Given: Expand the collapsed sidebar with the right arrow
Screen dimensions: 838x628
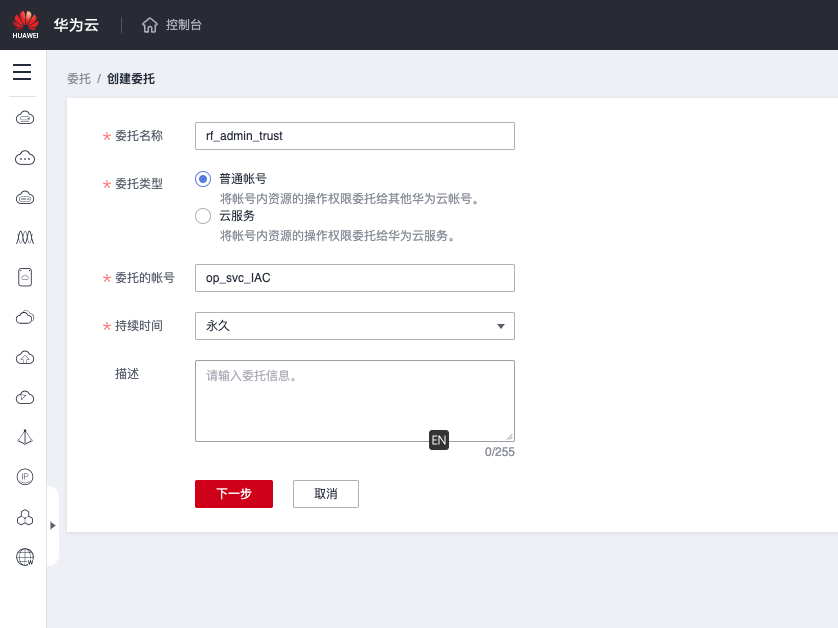Looking at the screenshot, I should (x=53, y=524).
